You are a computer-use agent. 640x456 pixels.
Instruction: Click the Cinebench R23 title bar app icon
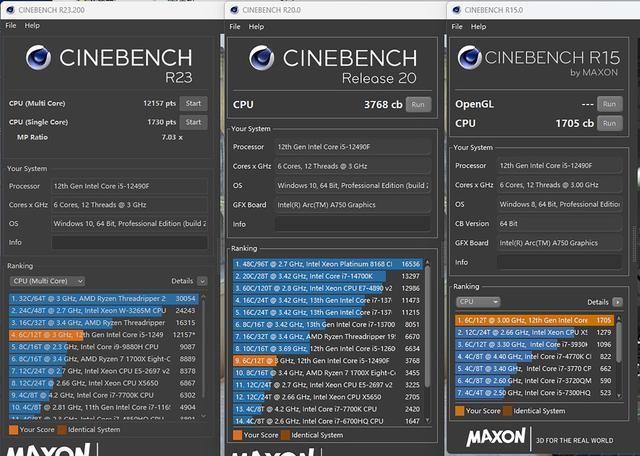pyautogui.click(x=10, y=10)
